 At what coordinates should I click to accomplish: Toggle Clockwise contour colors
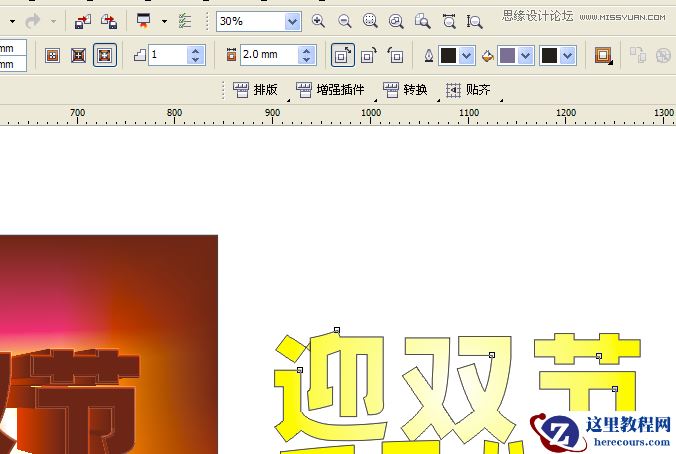(x=369, y=55)
